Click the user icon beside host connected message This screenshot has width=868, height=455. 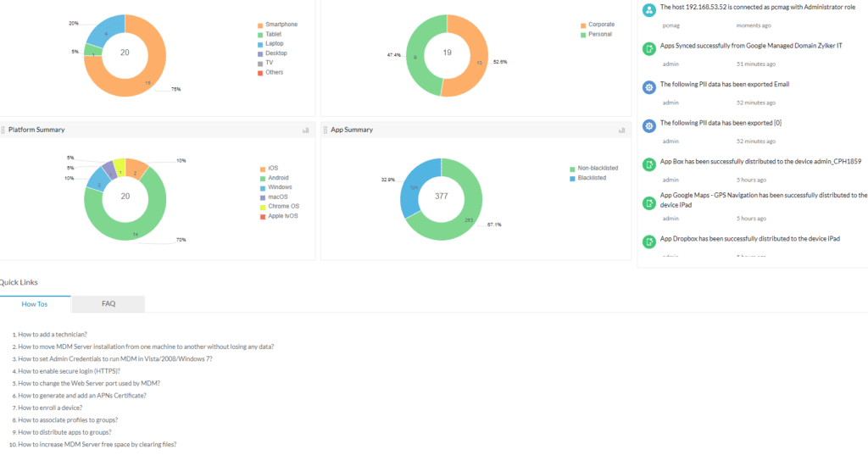[x=648, y=10]
